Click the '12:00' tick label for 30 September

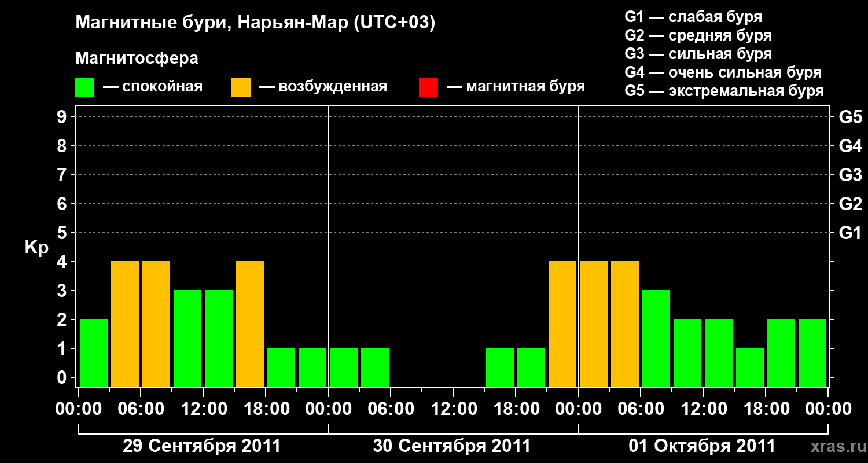point(453,409)
